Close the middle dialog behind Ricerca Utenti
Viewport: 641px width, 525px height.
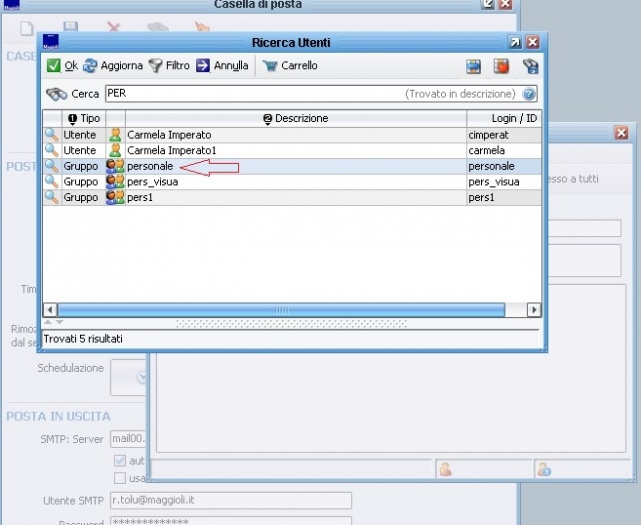(x=621, y=133)
